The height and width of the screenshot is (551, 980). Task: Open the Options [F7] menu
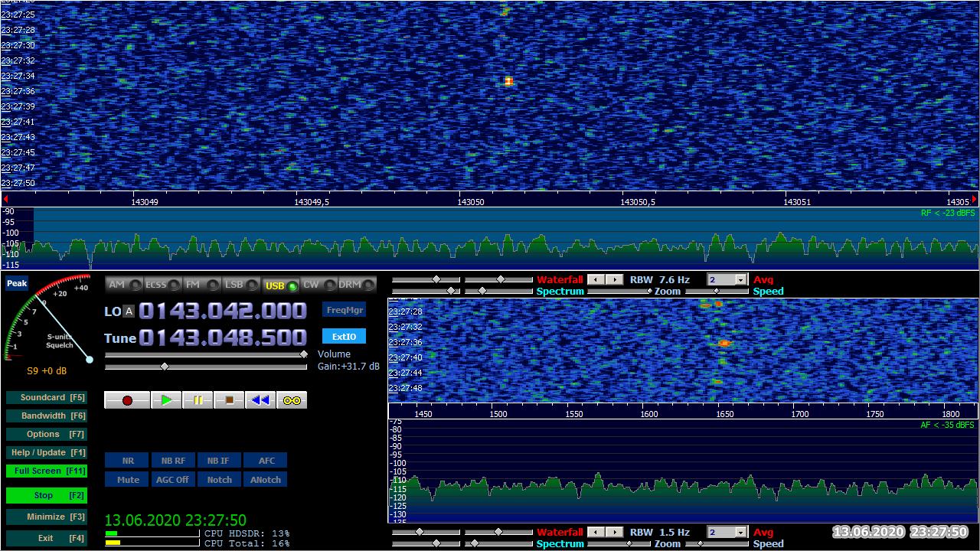tap(47, 434)
